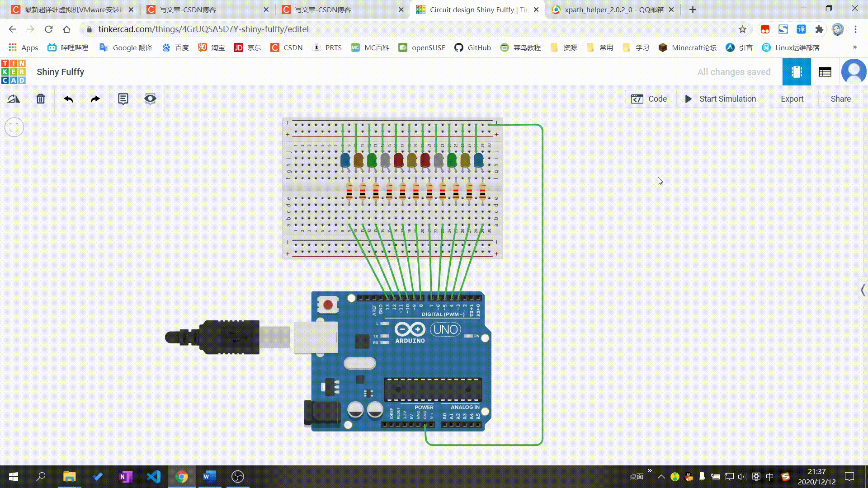
Task: Open File Explorer from taskbar
Action: 69,477
